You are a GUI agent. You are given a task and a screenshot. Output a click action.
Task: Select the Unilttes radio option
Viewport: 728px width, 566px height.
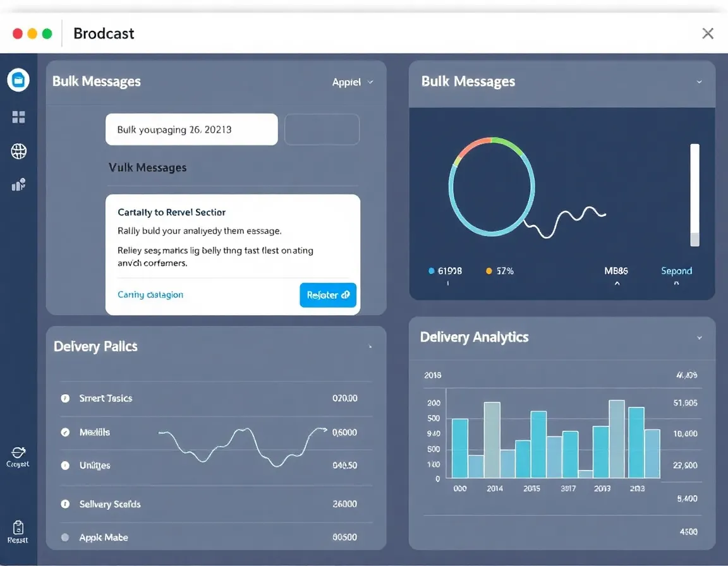pyautogui.click(x=64, y=466)
